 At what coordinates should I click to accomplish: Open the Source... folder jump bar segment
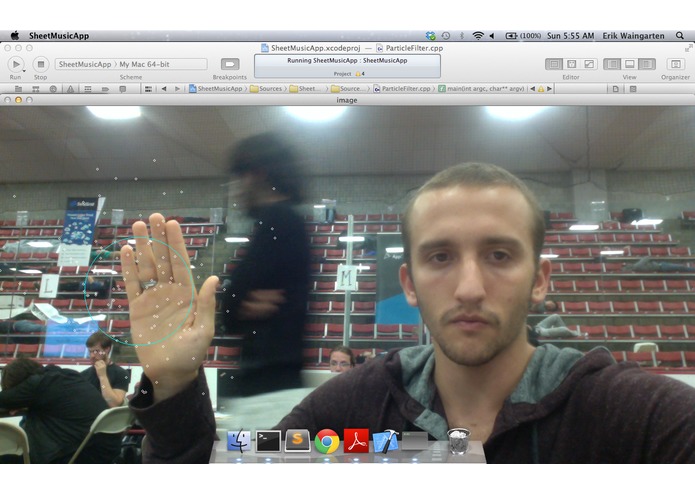click(x=347, y=89)
